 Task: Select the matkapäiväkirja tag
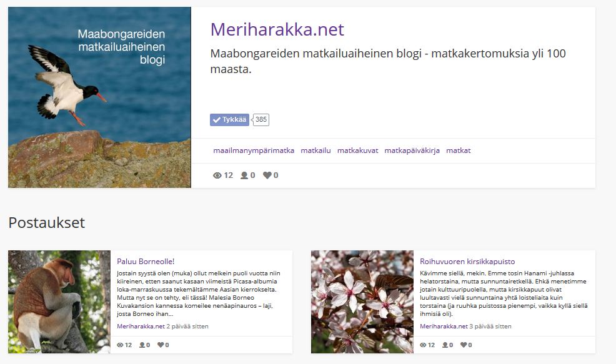pyautogui.click(x=411, y=150)
